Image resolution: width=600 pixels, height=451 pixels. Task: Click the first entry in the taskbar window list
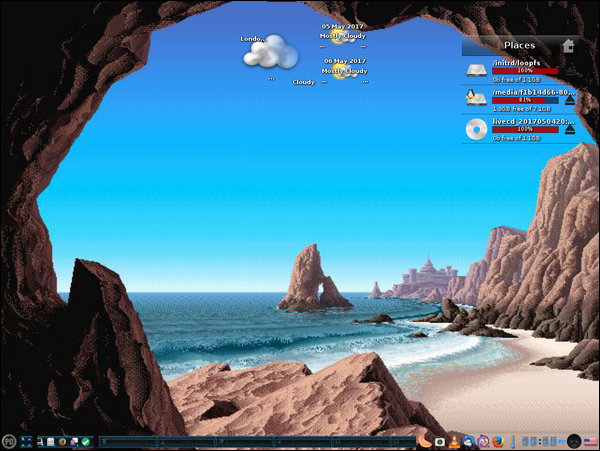tap(130, 442)
